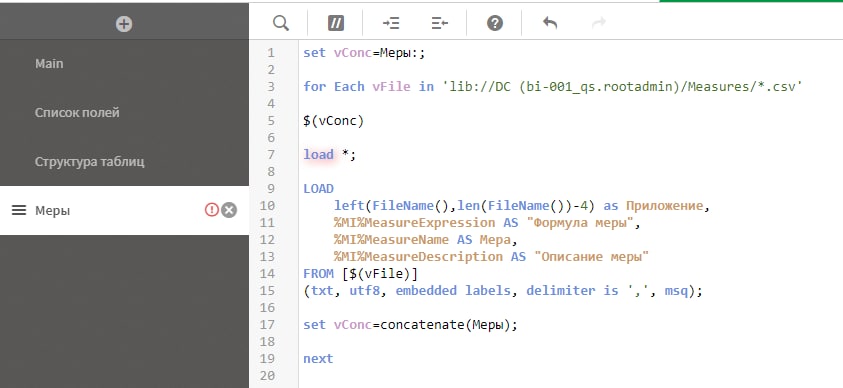Add a new script section with plus icon

pos(124,24)
